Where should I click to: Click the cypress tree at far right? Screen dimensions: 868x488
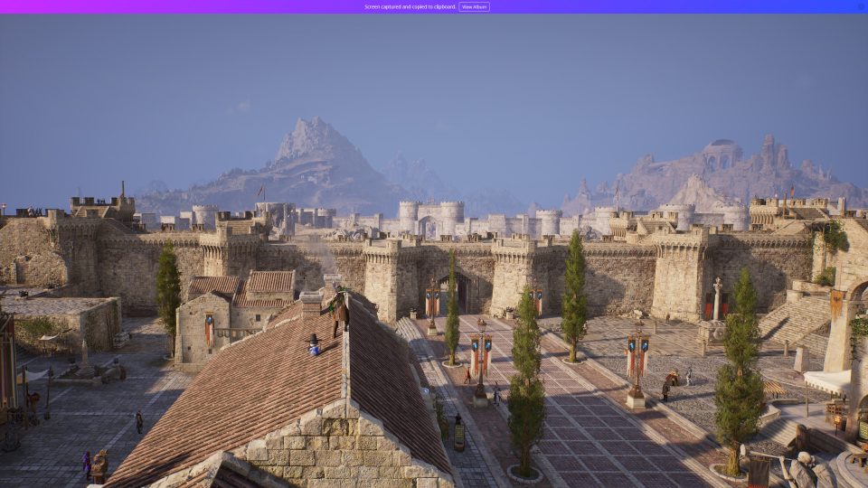coord(739,371)
